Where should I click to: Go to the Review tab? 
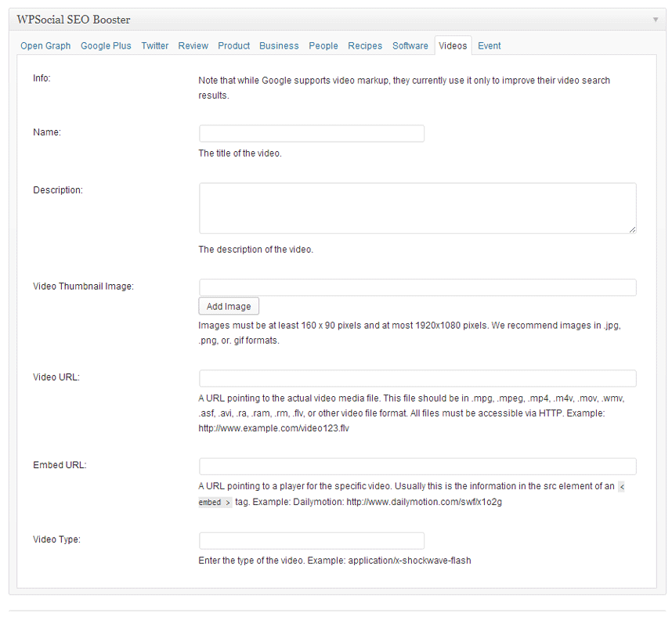193,46
